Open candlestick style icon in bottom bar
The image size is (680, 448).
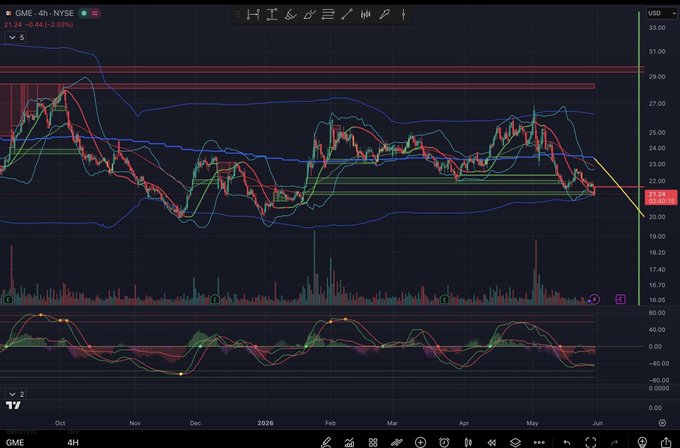coord(468,442)
